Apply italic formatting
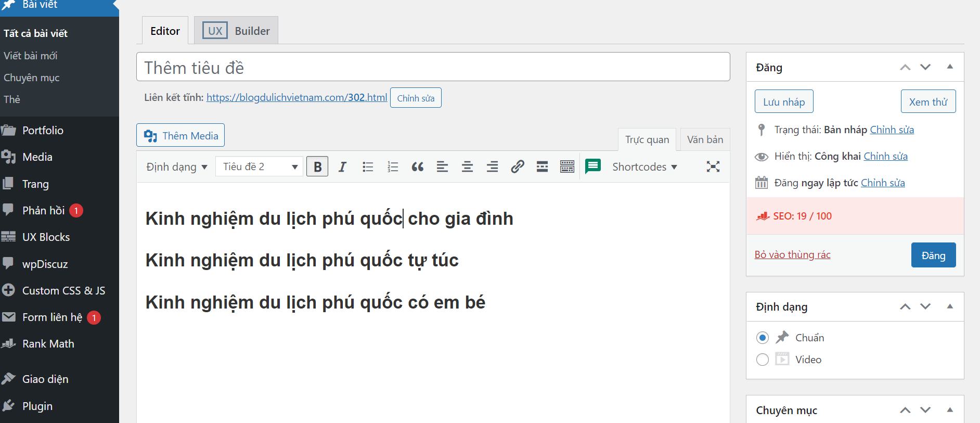980x423 pixels. pyautogui.click(x=342, y=166)
